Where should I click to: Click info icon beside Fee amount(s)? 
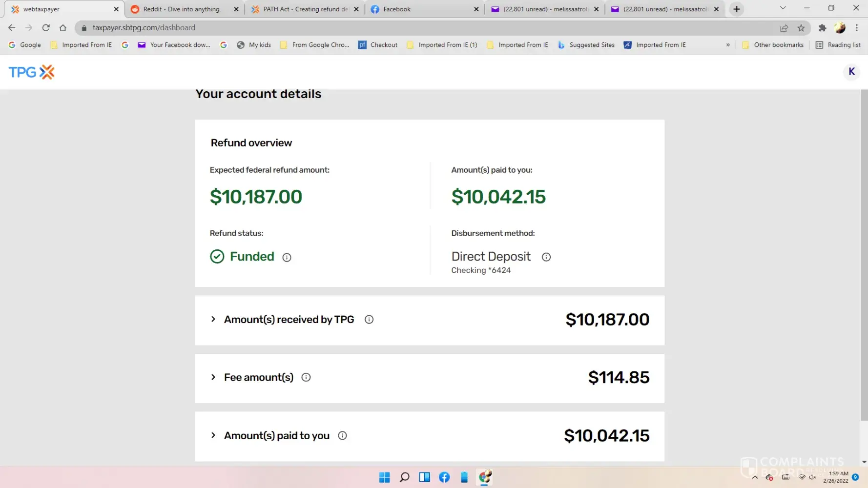pos(306,377)
